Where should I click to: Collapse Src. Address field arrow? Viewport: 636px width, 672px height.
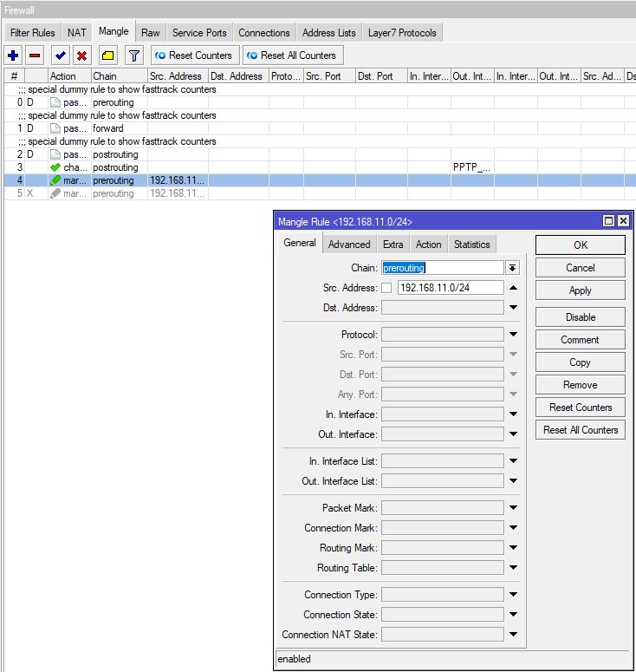pos(513,288)
